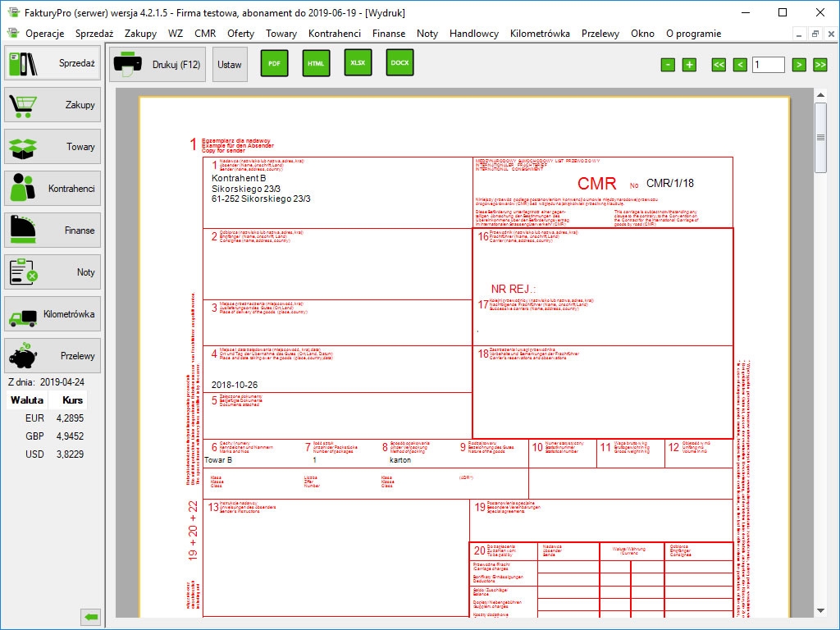Export the document to DOCX
Image resolution: width=840 pixels, height=630 pixels.
[x=399, y=63]
